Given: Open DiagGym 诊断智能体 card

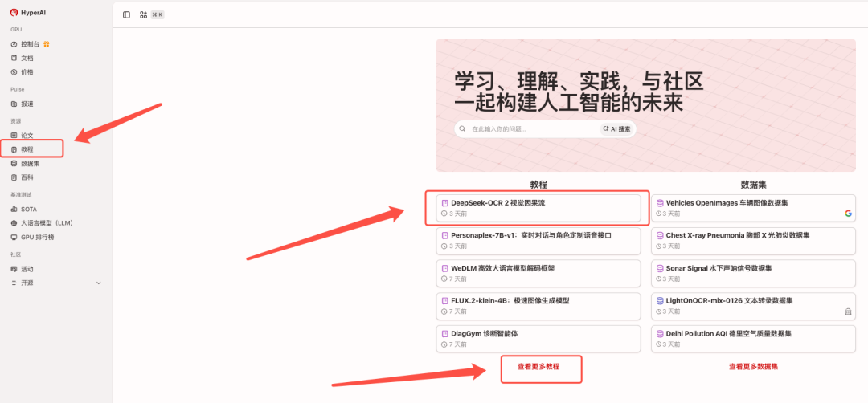Looking at the screenshot, I should tap(538, 340).
